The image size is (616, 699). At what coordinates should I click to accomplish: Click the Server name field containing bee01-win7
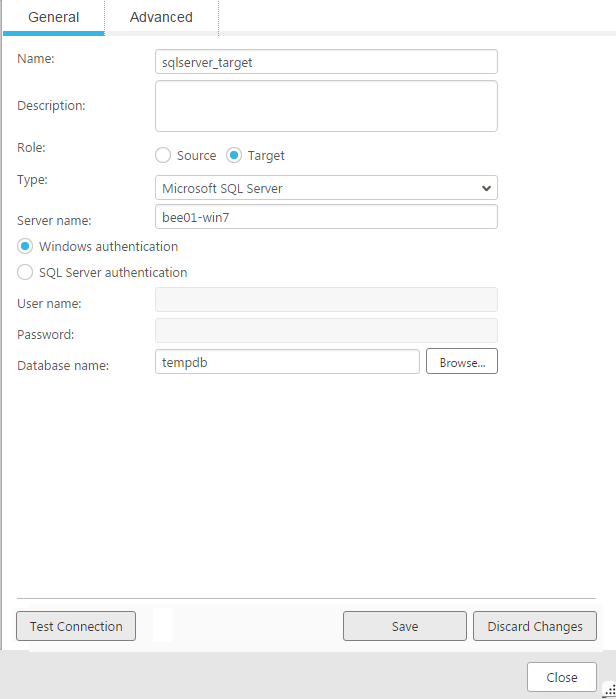point(326,217)
